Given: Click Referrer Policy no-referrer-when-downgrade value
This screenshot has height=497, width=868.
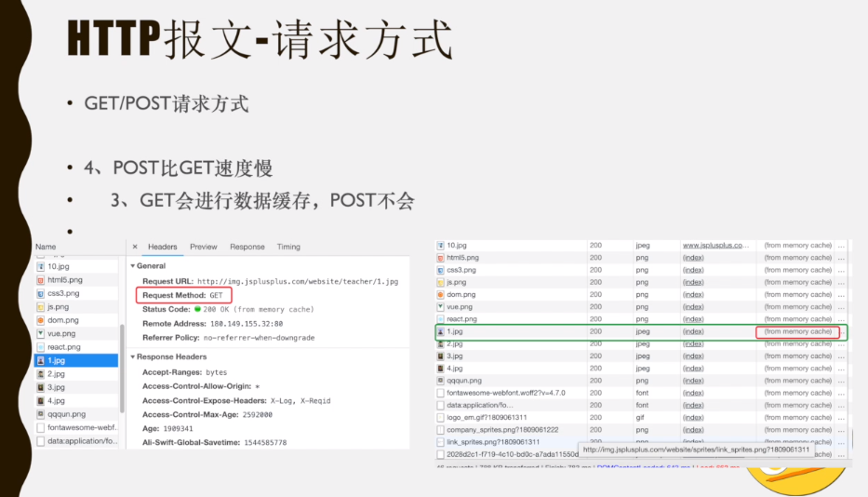Looking at the screenshot, I should [x=259, y=338].
